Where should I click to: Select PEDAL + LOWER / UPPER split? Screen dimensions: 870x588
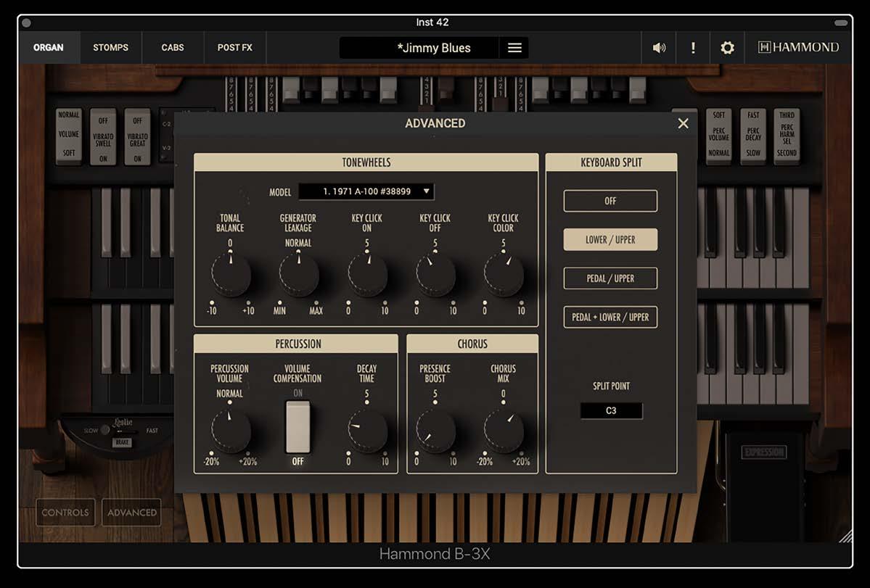[x=610, y=317]
